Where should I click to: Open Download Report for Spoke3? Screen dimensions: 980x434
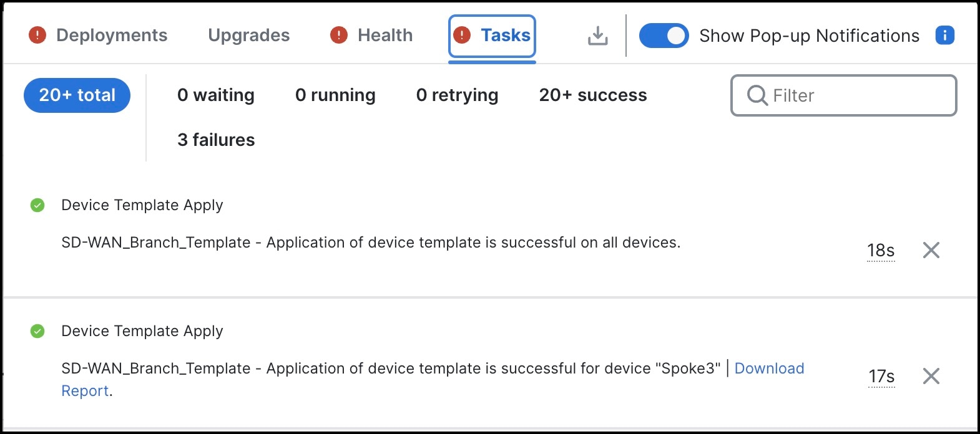coord(770,369)
